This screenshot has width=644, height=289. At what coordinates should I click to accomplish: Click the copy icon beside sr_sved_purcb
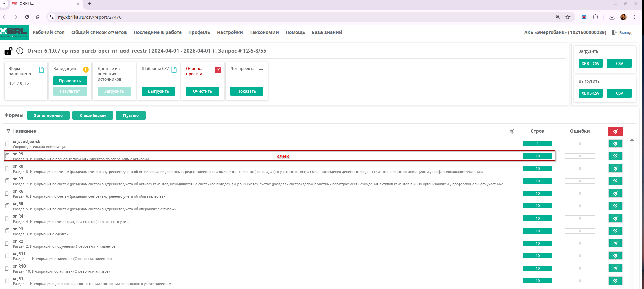[7, 144]
